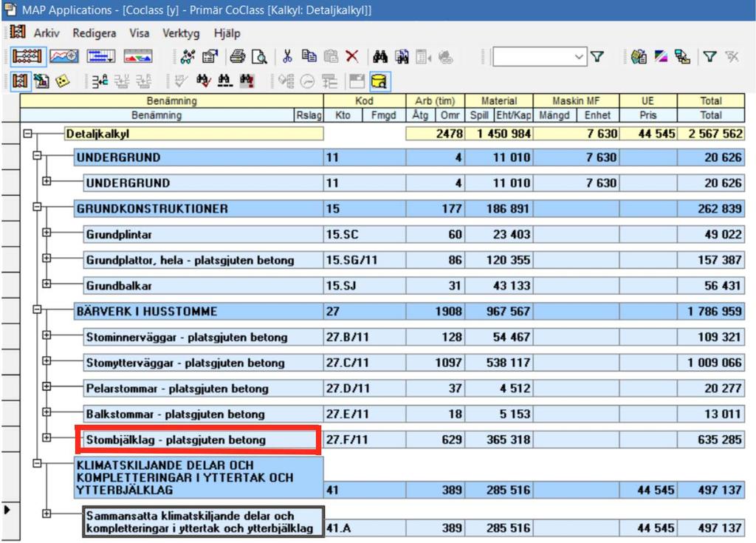Click the Pris column header
Image resolution: width=756 pixels, height=543 pixels.
coord(648,115)
